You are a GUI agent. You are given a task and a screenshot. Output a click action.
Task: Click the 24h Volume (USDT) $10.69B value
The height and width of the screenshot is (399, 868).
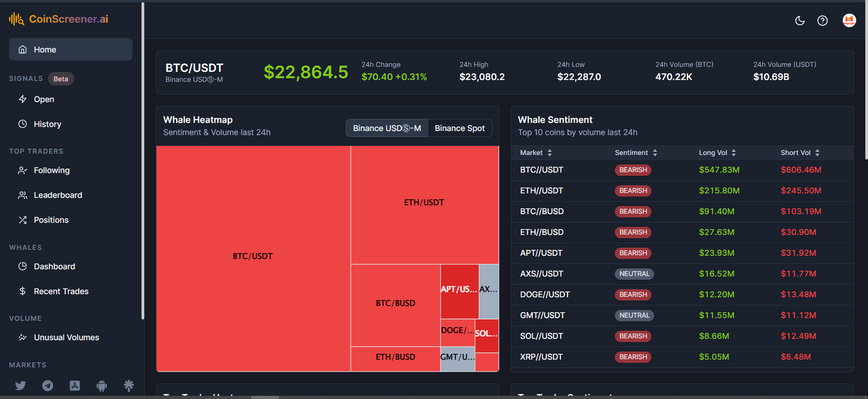pyautogui.click(x=771, y=77)
